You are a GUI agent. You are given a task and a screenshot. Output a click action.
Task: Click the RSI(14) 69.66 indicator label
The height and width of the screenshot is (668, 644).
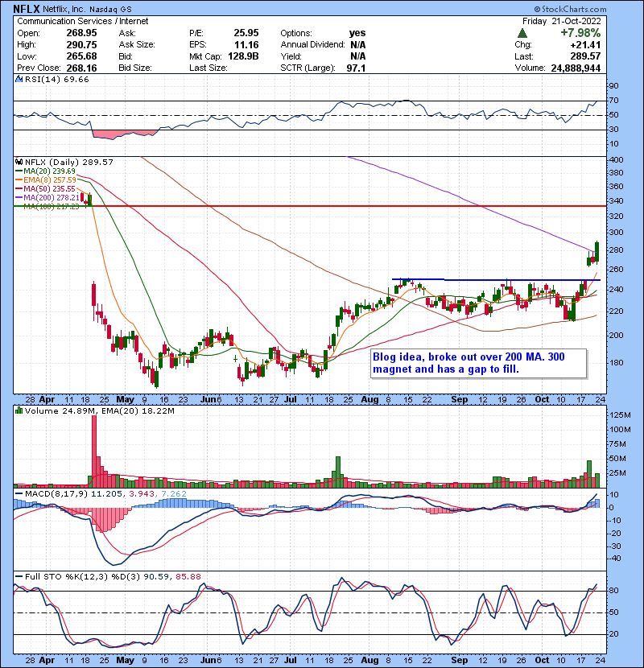coord(56,79)
